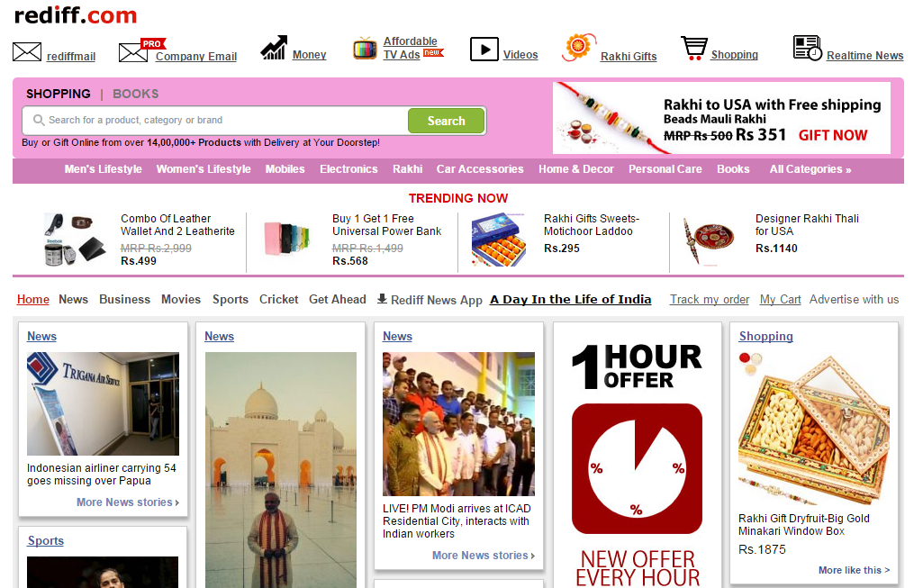Click the green Search button
The height and width of the screenshot is (588, 923).
point(447,121)
